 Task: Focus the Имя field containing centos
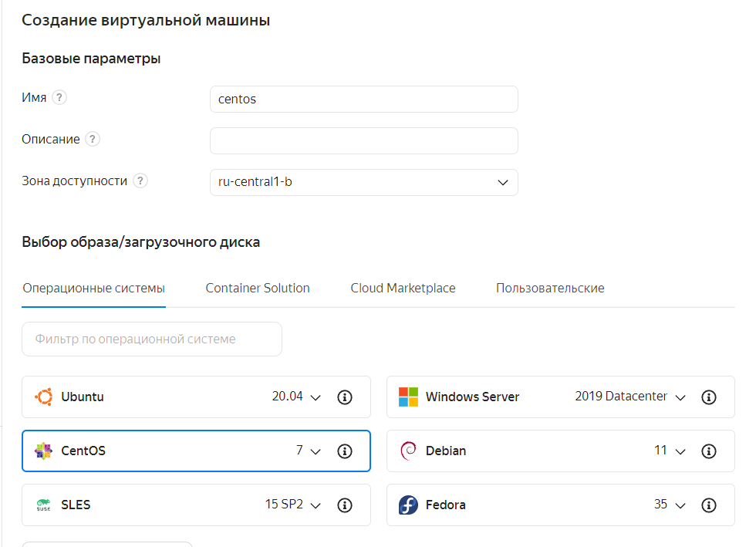[364, 99]
